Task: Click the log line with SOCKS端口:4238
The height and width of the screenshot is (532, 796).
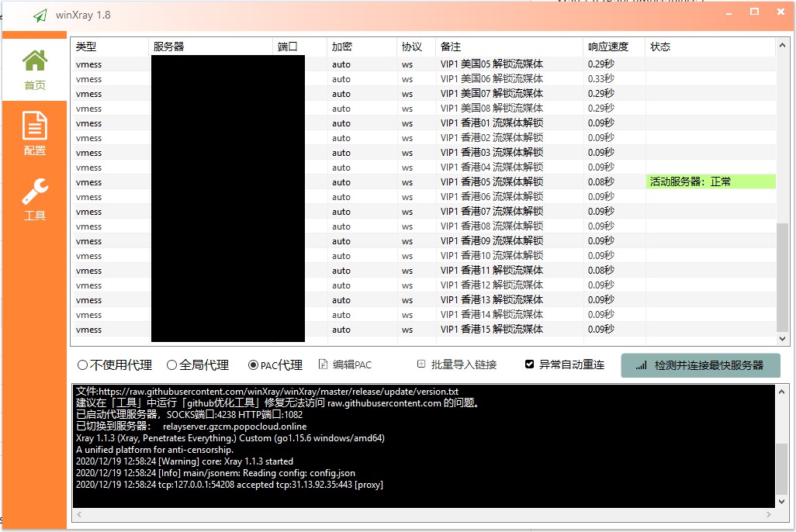Action: click(189, 415)
